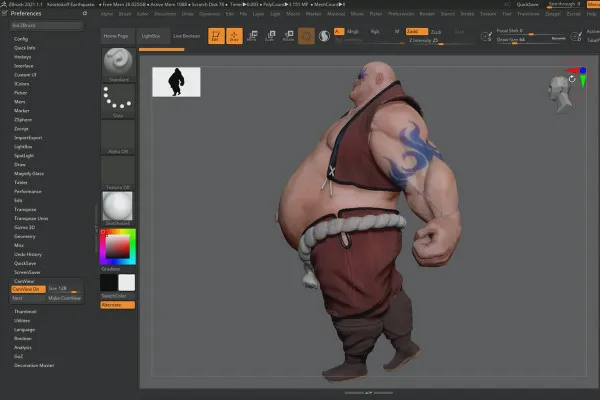Expand the ImportExport section
Screen dimensions: 600x400
[x=28, y=138]
